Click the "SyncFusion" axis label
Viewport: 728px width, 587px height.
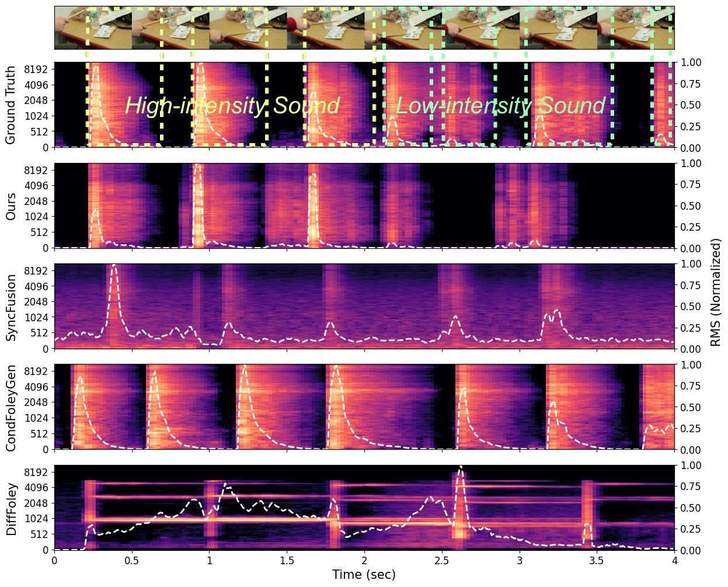click(11, 307)
